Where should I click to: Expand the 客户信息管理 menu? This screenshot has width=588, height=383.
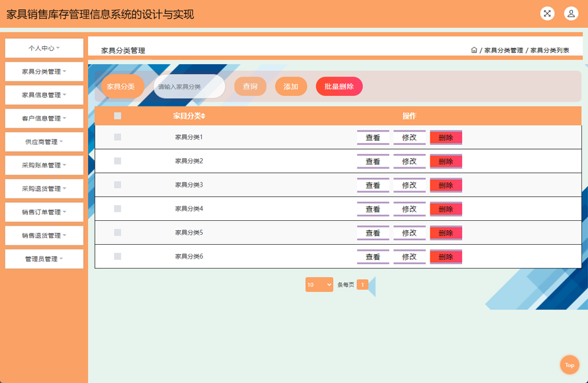[44, 118]
